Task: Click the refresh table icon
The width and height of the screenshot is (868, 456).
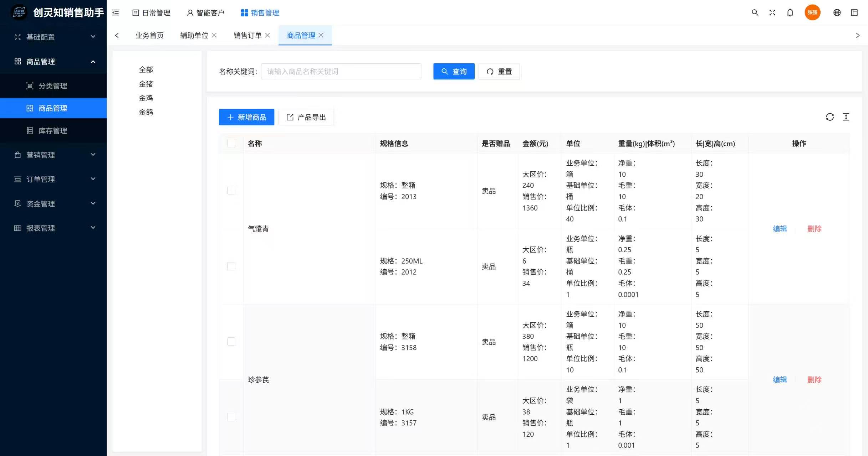Action: tap(830, 117)
